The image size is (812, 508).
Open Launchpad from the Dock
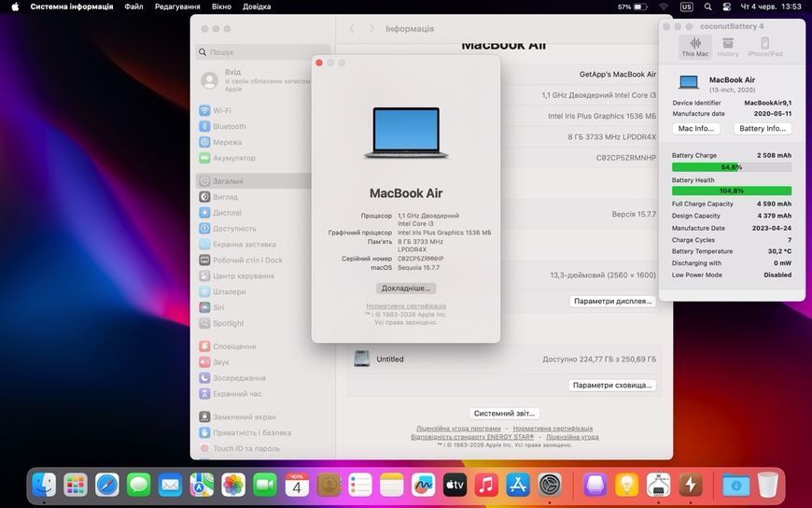76,486
